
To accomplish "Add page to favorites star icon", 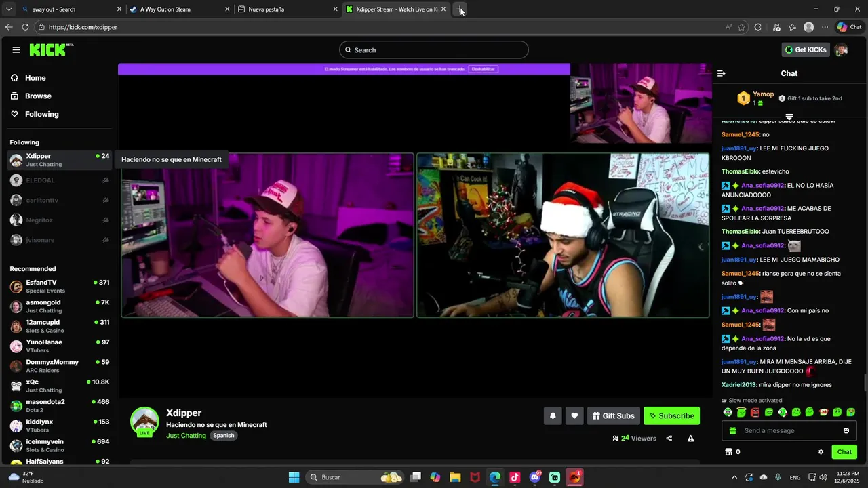I will point(741,27).
